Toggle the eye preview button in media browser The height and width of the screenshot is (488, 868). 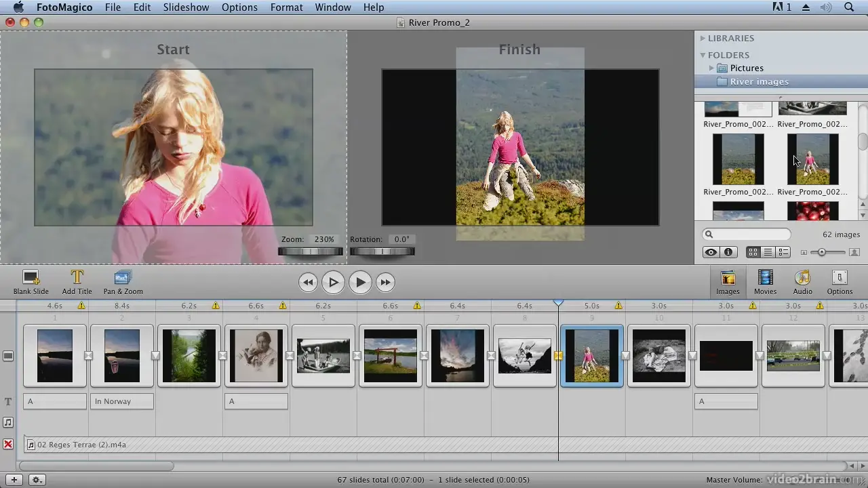(711, 251)
